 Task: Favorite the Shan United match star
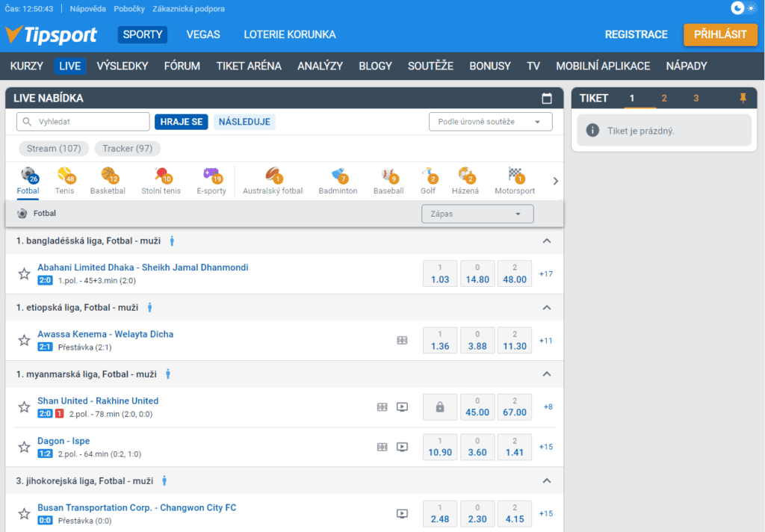[x=24, y=407]
